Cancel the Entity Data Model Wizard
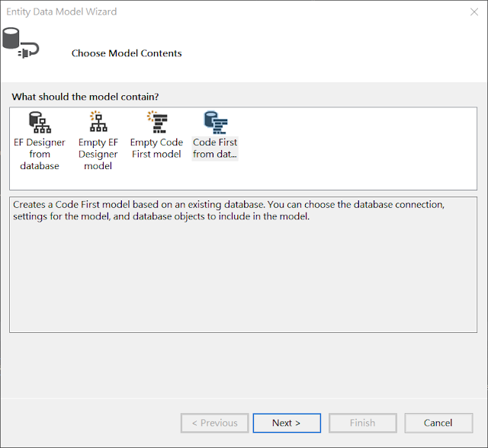 (438, 423)
